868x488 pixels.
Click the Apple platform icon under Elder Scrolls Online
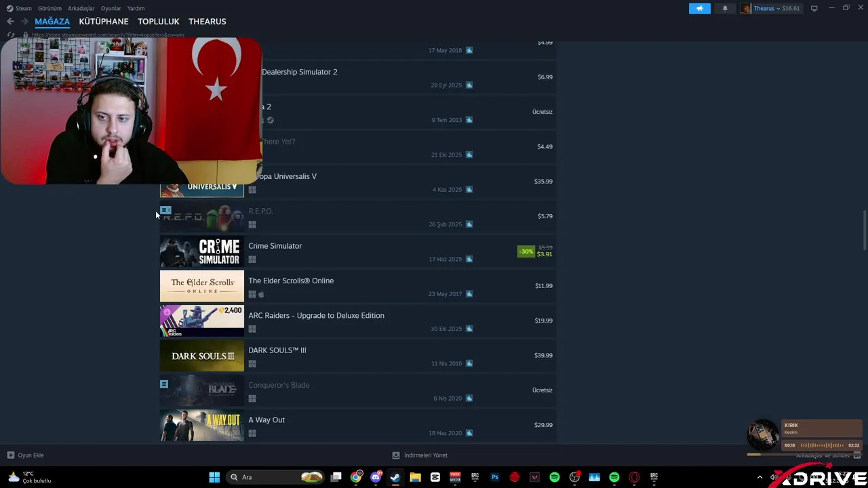click(x=261, y=294)
